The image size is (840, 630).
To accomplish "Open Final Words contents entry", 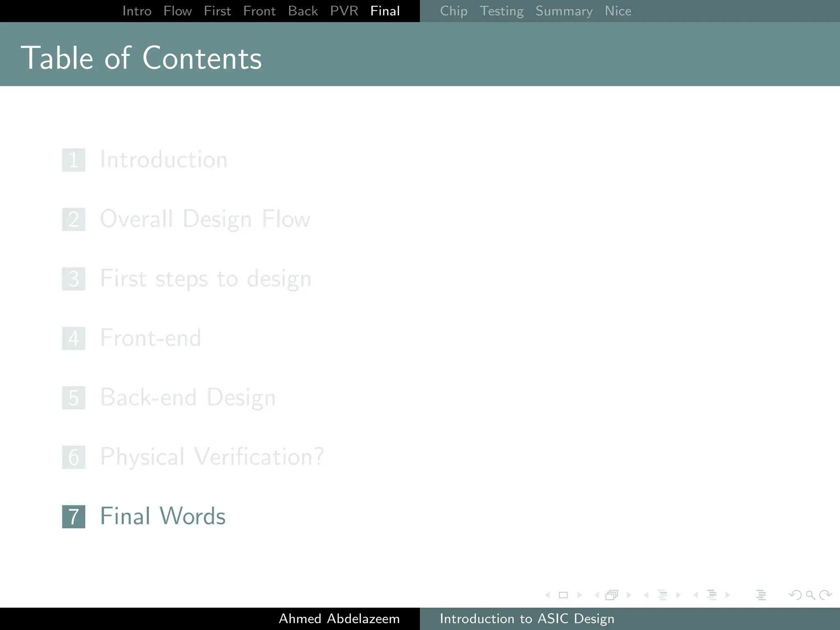I will 163,516.
